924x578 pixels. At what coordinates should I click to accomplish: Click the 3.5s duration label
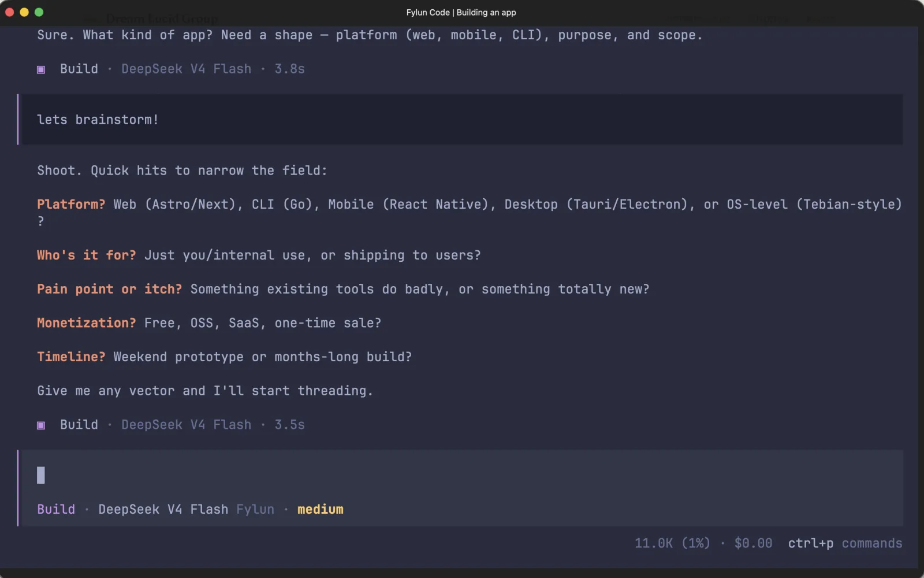tap(290, 425)
